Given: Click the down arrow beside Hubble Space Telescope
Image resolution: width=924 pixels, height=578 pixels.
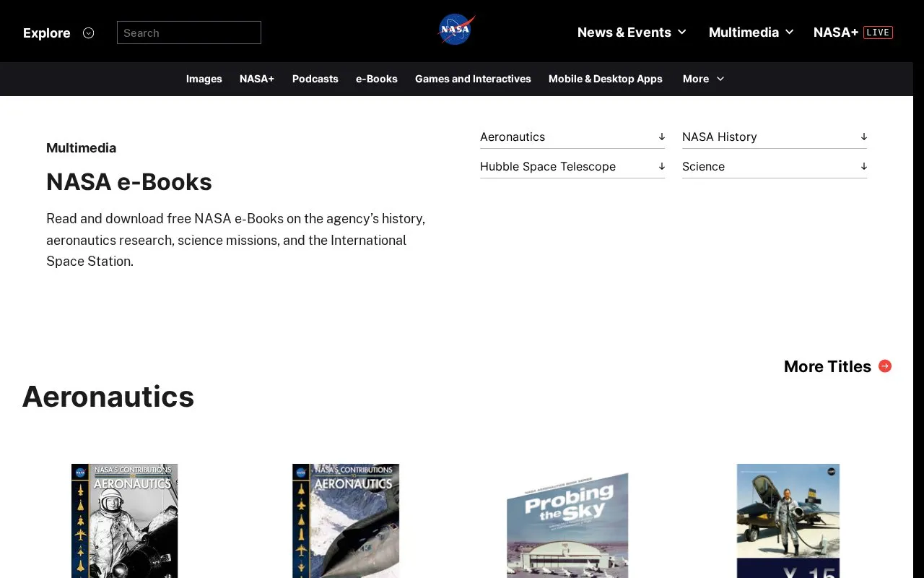Looking at the screenshot, I should coord(661,166).
